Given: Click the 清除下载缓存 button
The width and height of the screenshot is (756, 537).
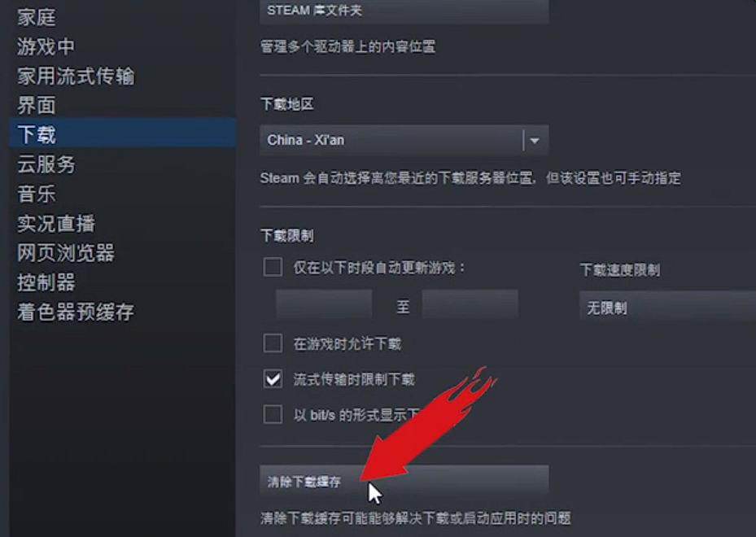Looking at the screenshot, I should [404, 481].
